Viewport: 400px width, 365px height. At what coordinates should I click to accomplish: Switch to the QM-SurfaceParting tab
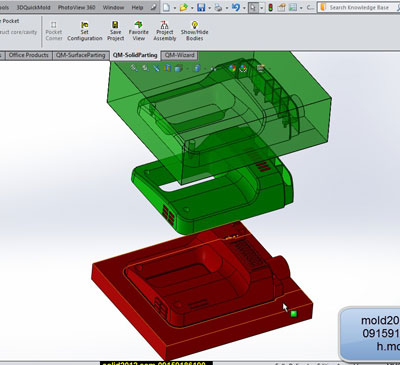81,55
